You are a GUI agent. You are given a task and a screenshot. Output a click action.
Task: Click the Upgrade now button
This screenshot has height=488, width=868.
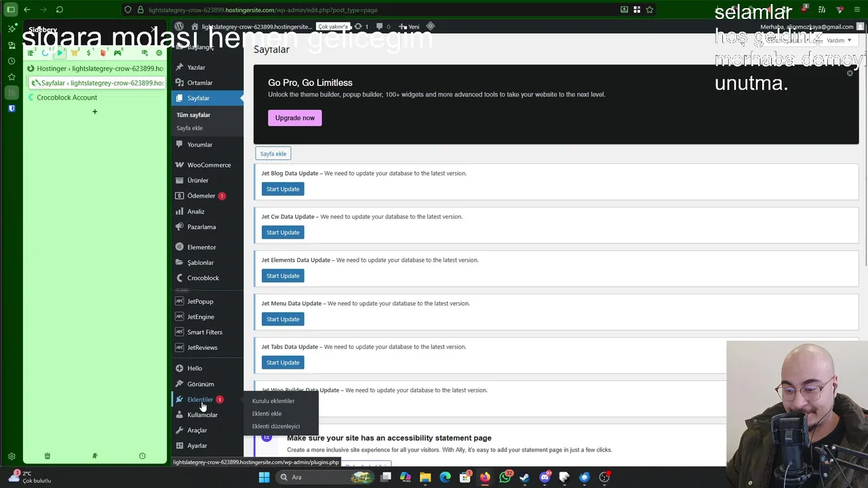click(295, 118)
